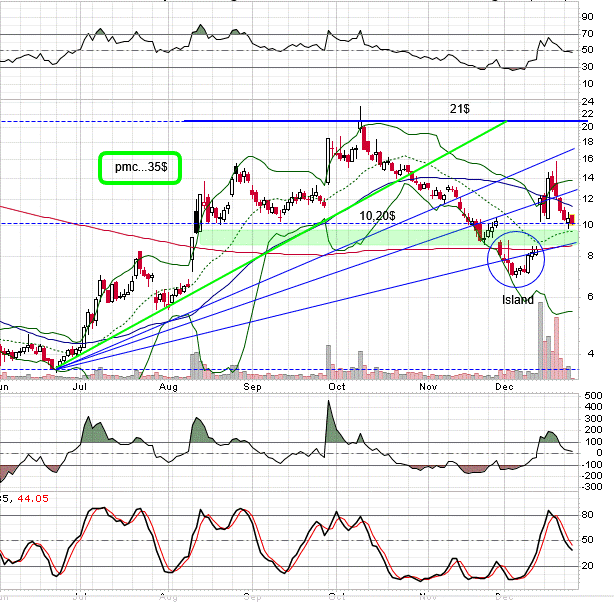Select the 90 level on RSI axis
This screenshot has height=603, width=614.
(586, 16)
